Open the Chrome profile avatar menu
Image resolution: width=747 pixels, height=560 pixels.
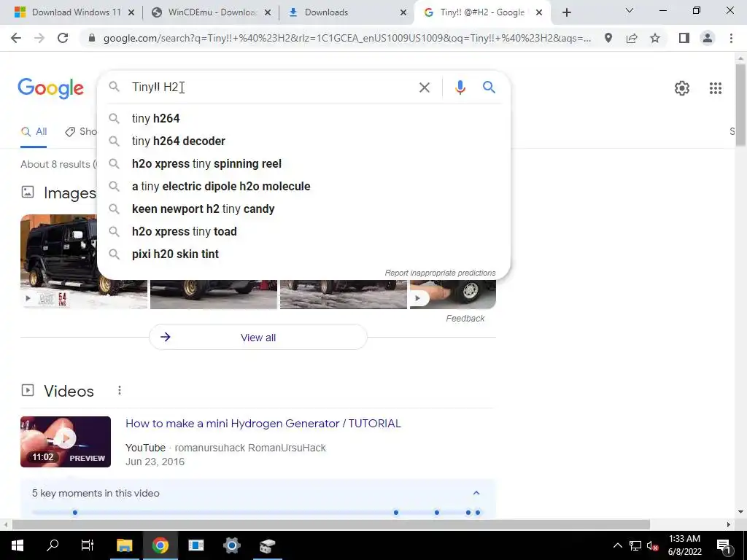708,38
